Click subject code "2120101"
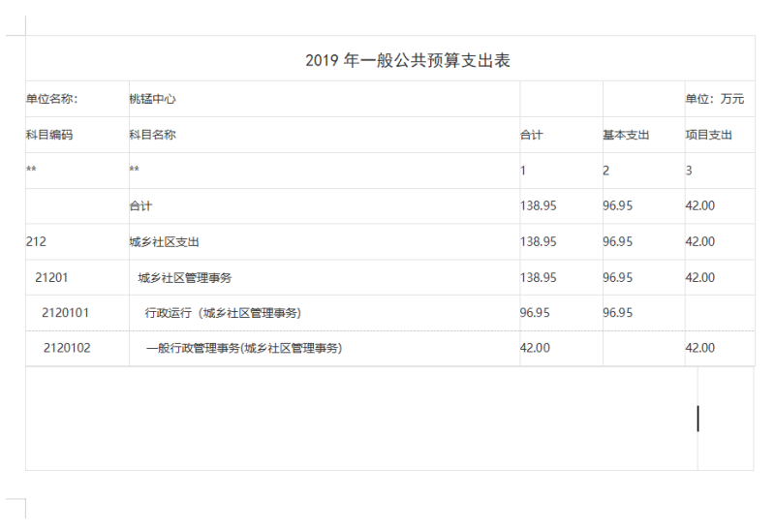Viewport: 775px width, 532px height. (66, 312)
